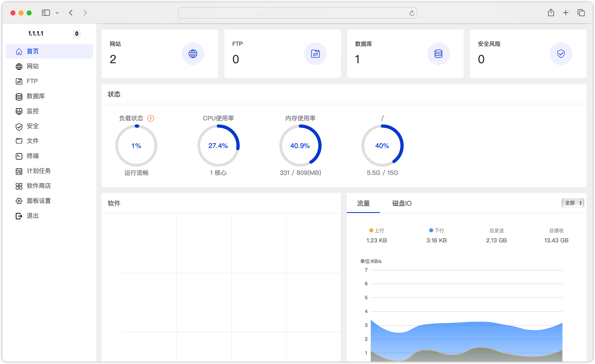This screenshot has width=595, height=364.
Task: Click the CPU使用率 circular gauge
Action: (x=218, y=145)
